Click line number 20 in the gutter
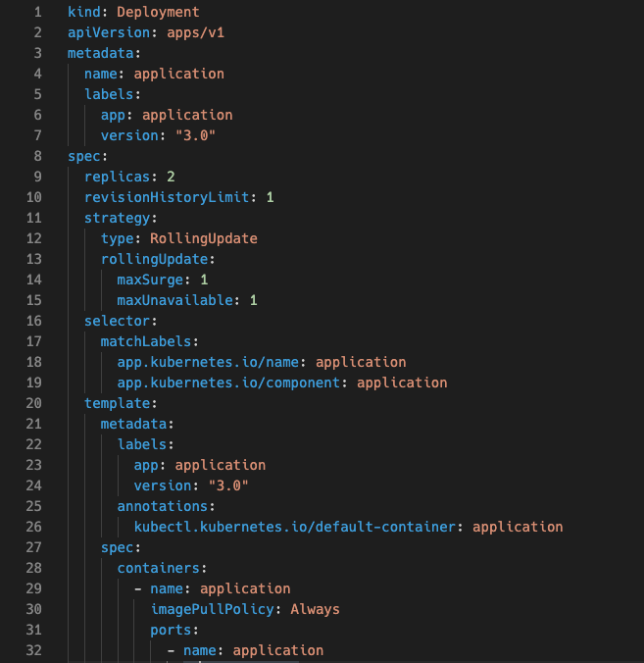This screenshot has height=663, width=644. pyautogui.click(x=33, y=403)
